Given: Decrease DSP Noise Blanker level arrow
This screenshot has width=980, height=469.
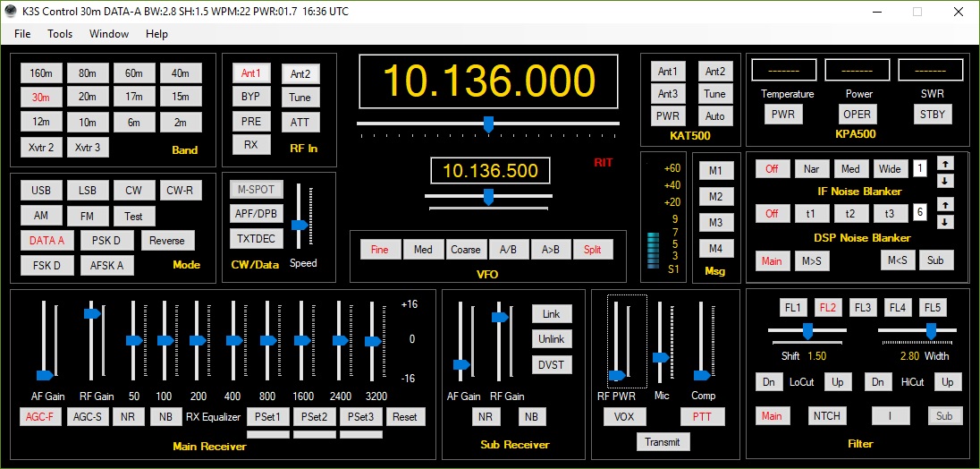Looking at the screenshot, I should pos(945,222).
